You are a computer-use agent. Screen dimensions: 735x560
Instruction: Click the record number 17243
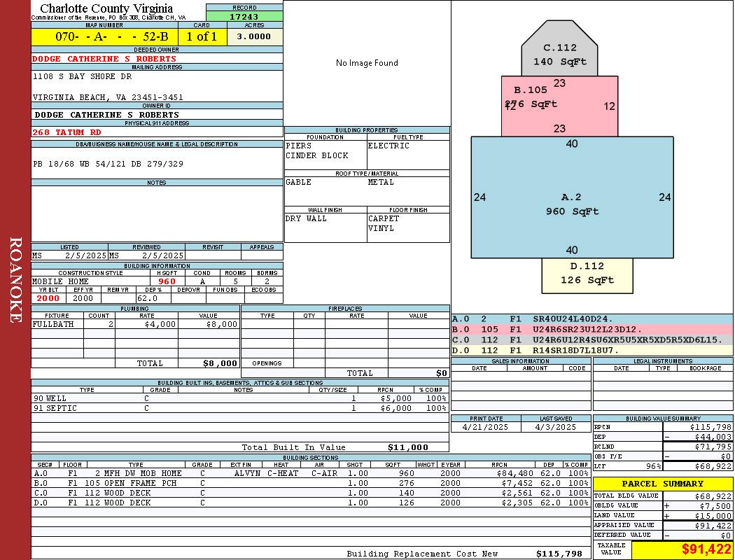click(x=244, y=16)
